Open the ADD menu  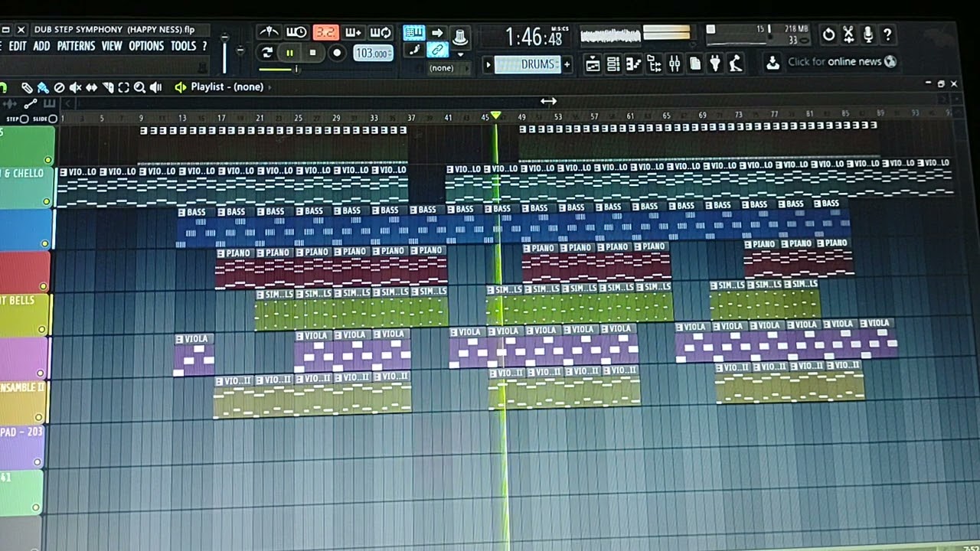41,46
